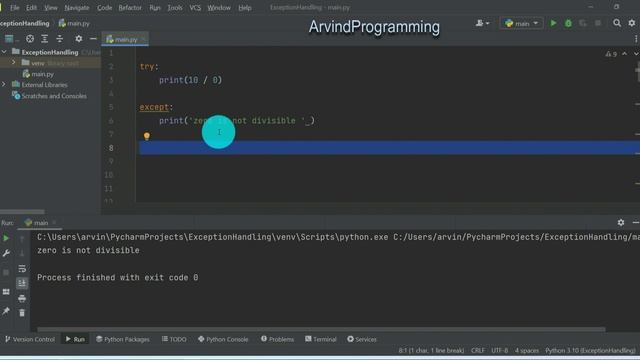Image resolution: width=640 pixels, height=360 pixels.
Task: Rerun main in Run panel
Action: coord(6,238)
